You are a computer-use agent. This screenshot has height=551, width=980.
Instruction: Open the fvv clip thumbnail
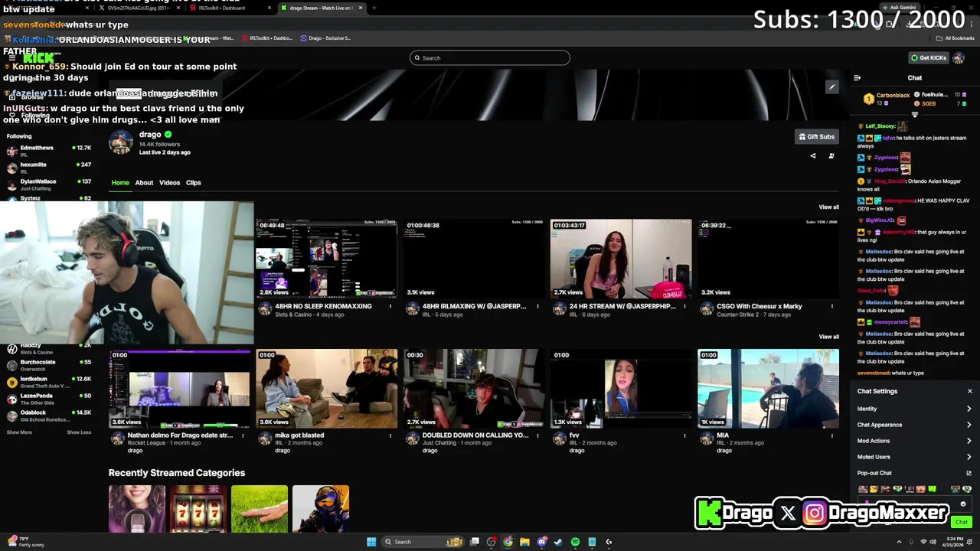point(621,389)
